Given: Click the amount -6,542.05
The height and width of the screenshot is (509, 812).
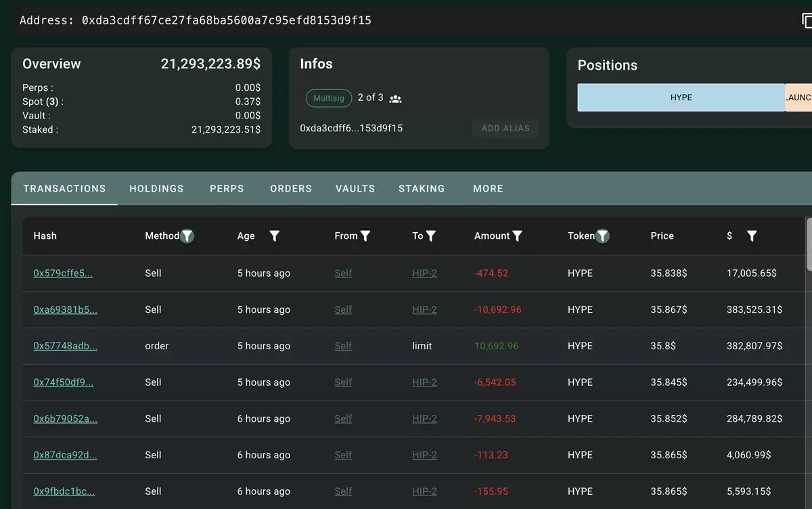Looking at the screenshot, I should (x=495, y=382).
